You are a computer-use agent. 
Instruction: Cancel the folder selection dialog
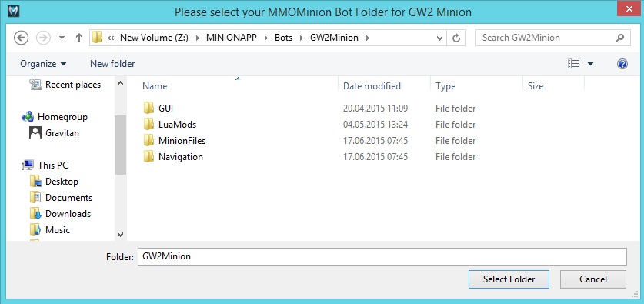593,279
